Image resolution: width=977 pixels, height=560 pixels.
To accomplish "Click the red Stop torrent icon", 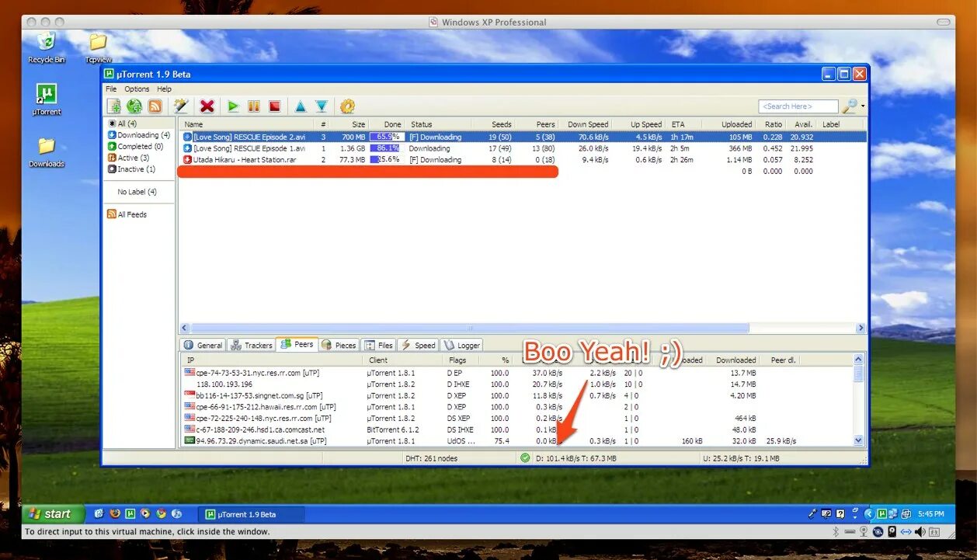I will (x=274, y=106).
